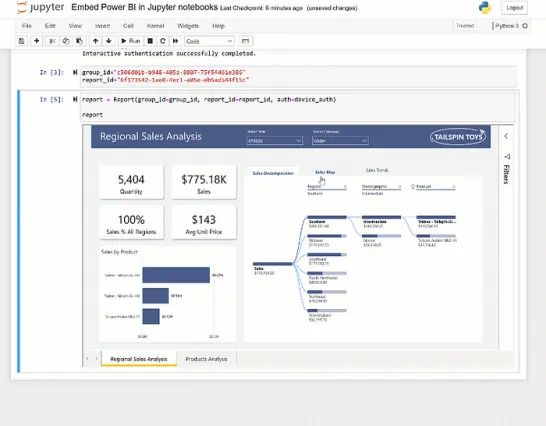Open the Cell menu
This screenshot has height=426, width=546.
pyautogui.click(x=128, y=26)
